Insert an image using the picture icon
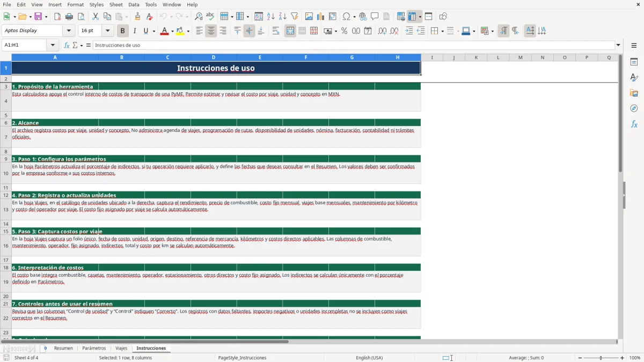Image resolution: width=644 pixels, height=362 pixels. (x=309, y=17)
